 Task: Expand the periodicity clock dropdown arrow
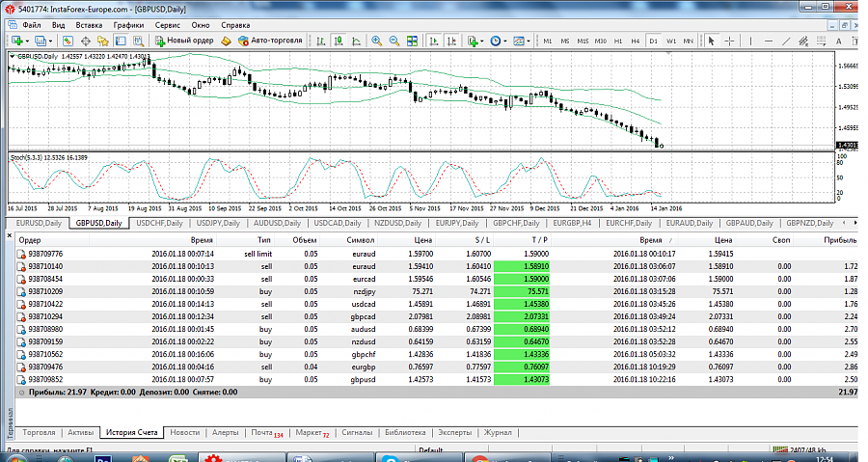coord(504,41)
